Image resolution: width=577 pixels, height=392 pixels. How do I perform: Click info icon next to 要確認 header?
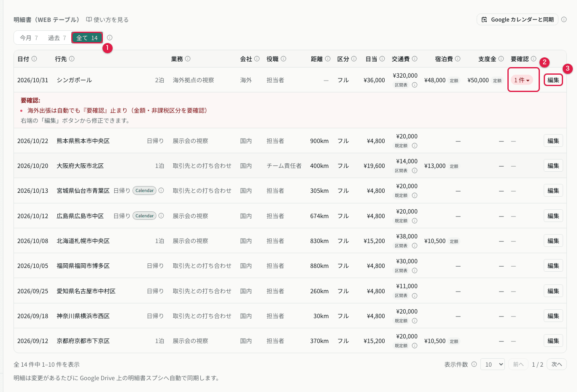coord(534,59)
